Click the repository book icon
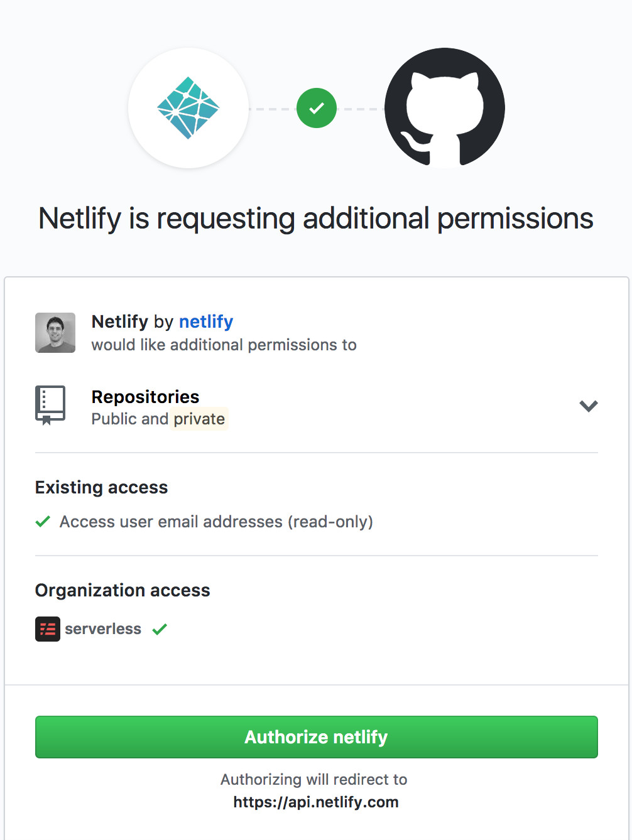 click(50, 405)
